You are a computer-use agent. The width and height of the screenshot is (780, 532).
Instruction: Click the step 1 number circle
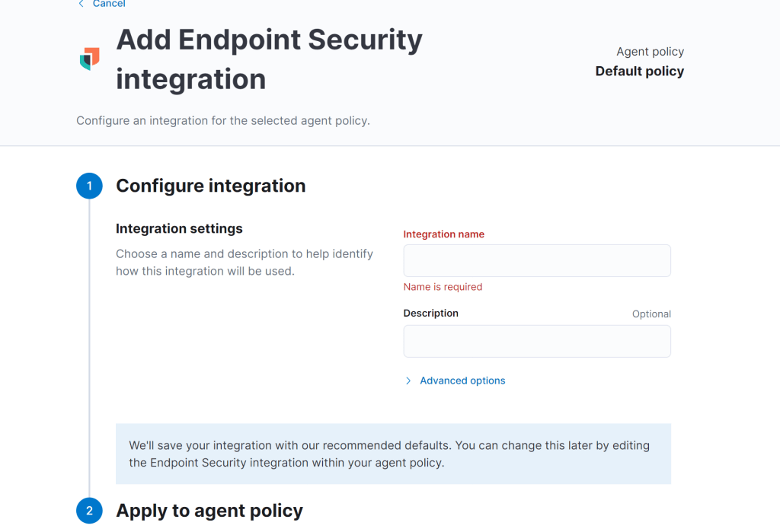click(89, 186)
